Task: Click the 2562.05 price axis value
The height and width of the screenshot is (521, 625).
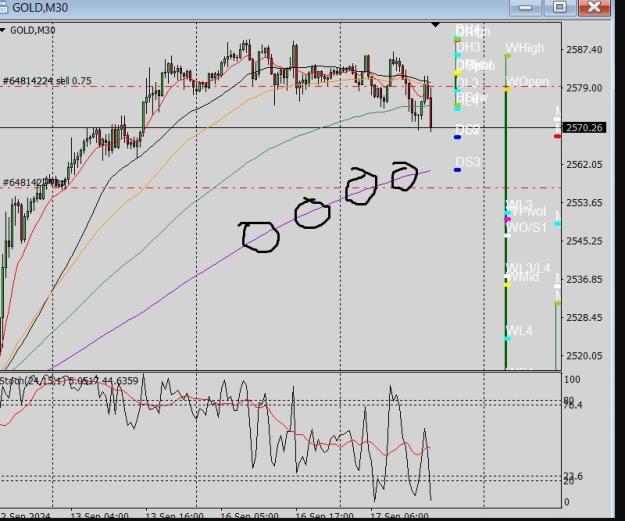Action: tap(584, 164)
